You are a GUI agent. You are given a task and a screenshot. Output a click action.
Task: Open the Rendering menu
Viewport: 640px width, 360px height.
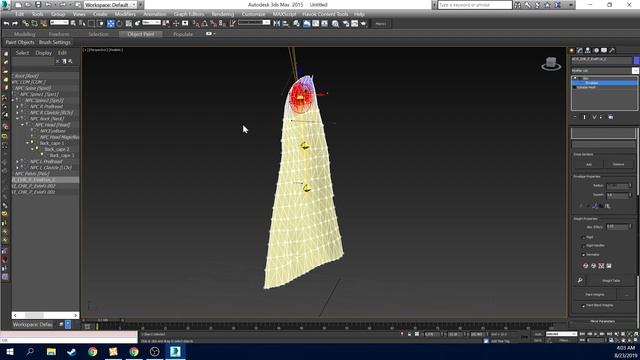pyautogui.click(x=222, y=14)
